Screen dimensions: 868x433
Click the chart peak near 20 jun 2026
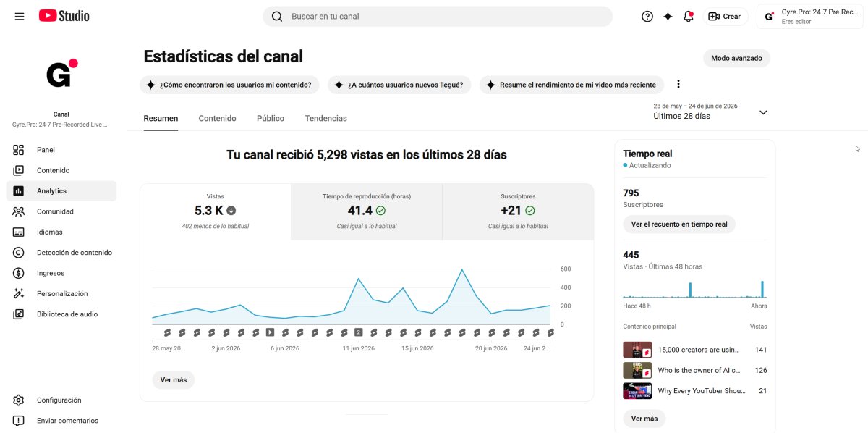pyautogui.click(x=461, y=269)
